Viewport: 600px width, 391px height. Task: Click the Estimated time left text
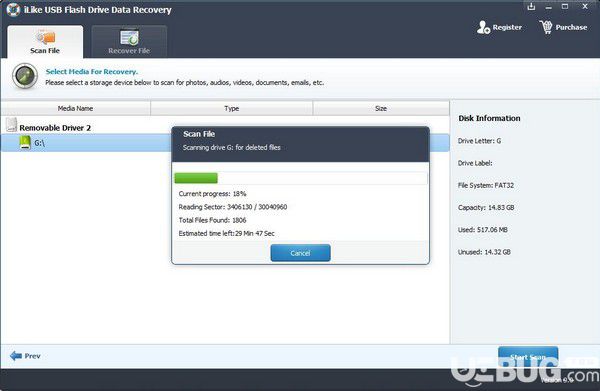(227, 233)
